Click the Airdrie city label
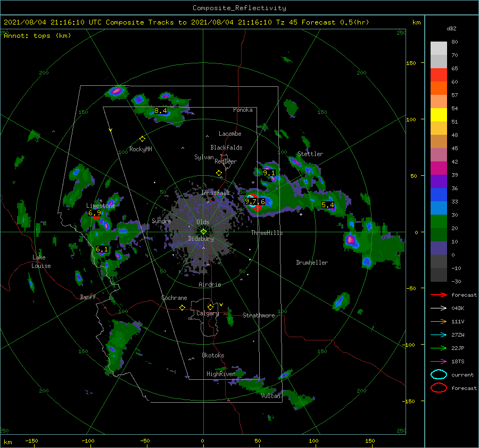 click(210, 284)
